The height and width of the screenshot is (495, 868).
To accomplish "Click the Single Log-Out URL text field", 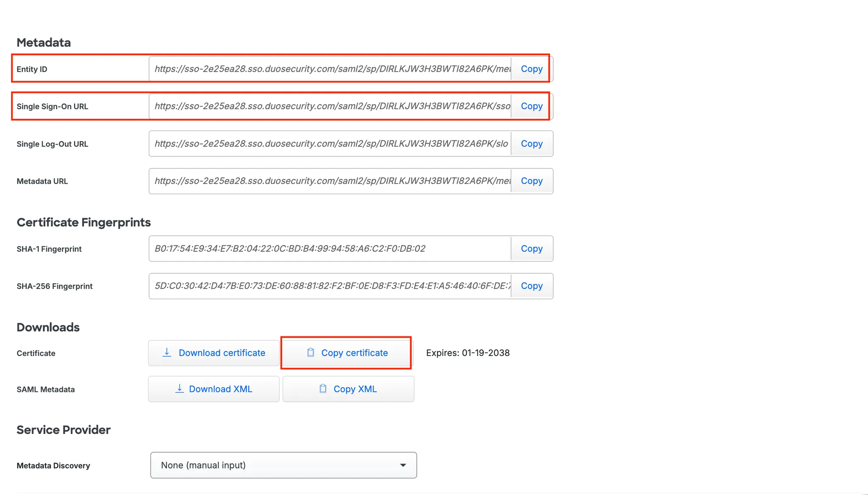I will pos(331,144).
